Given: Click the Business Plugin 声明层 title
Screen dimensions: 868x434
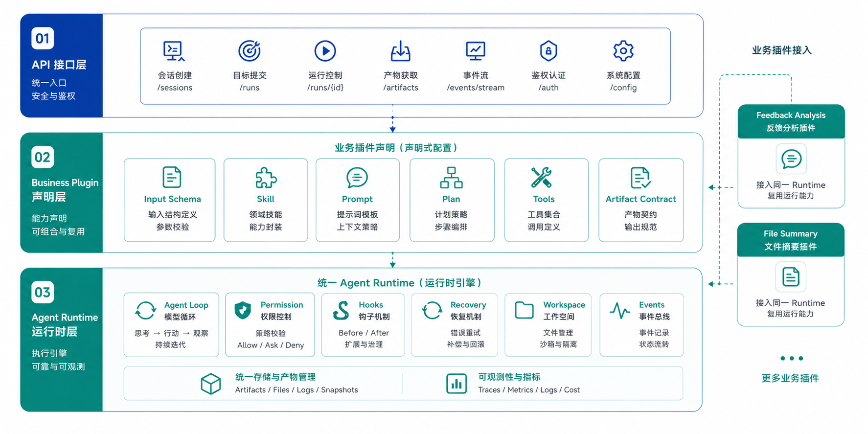Looking at the screenshot, I should coord(65,189).
